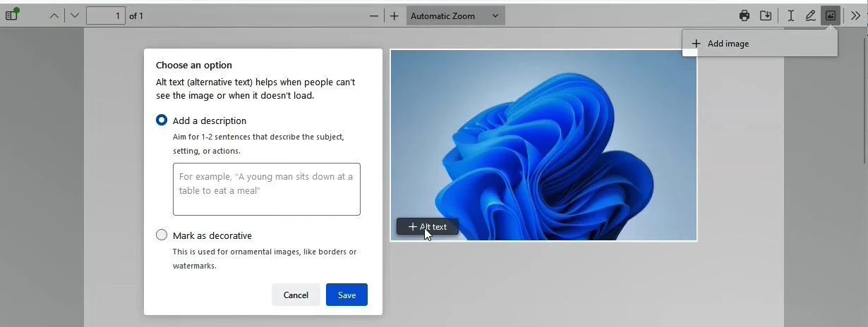The image size is (868, 327).
Task: Open the Automatic Zoom dropdown
Action: [x=455, y=16]
